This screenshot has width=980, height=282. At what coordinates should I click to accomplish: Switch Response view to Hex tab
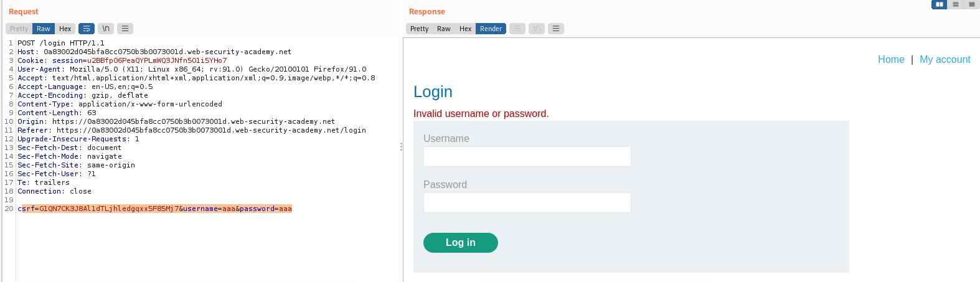pyautogui.click(x=465, y=29)
